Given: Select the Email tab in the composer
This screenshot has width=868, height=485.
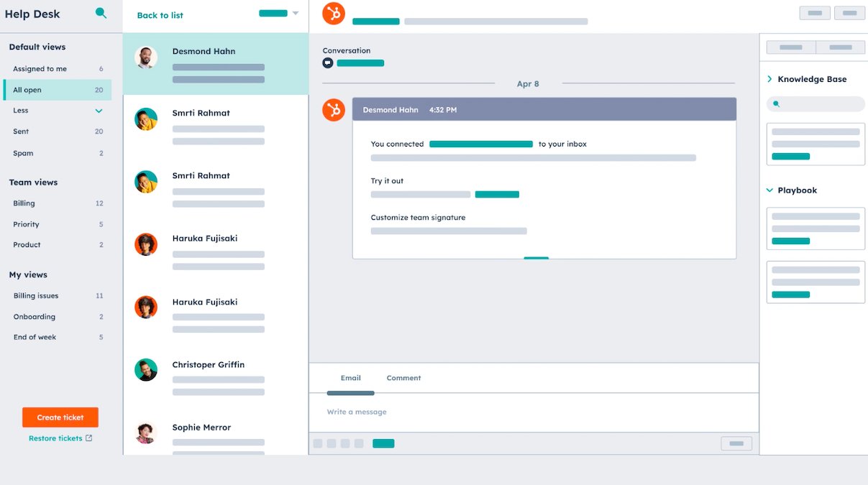Looking at the screenshot, I should click(351, 377).
